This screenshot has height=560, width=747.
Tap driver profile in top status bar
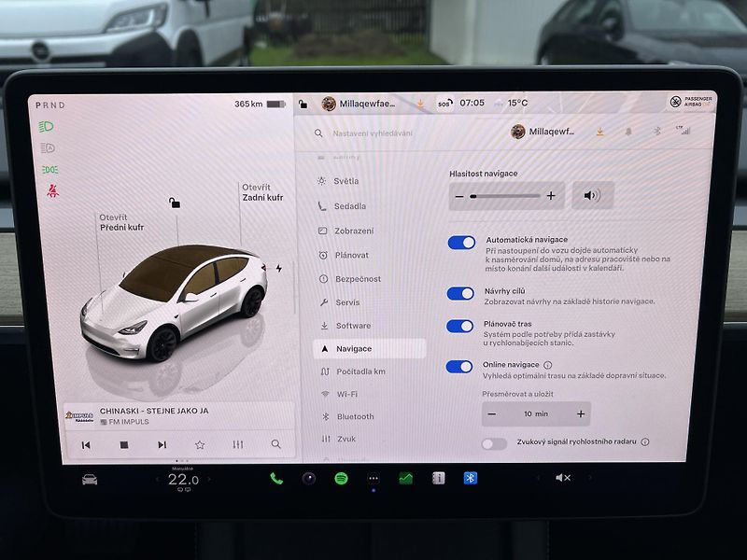[x=359, y=104]
